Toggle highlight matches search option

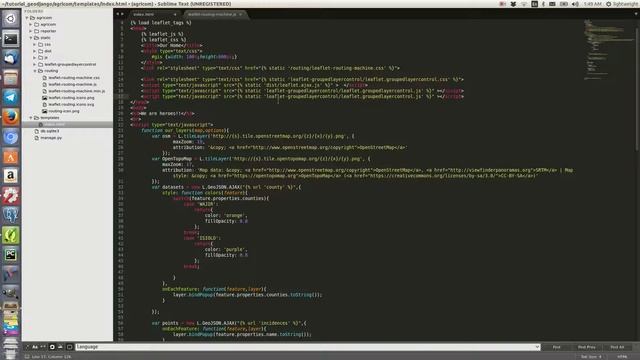click(69, 347)
